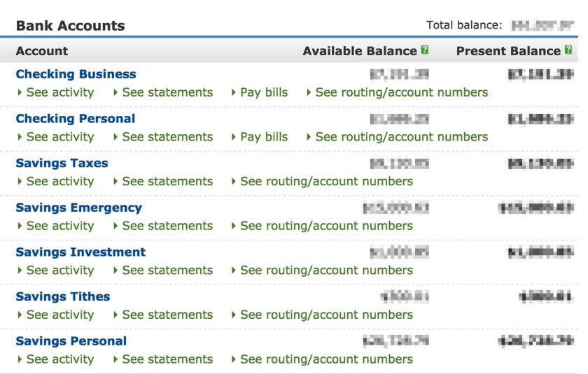Viewport: 588px width, 374px height.
Task: See activity for Checking Business
Action: pos(59,92)
